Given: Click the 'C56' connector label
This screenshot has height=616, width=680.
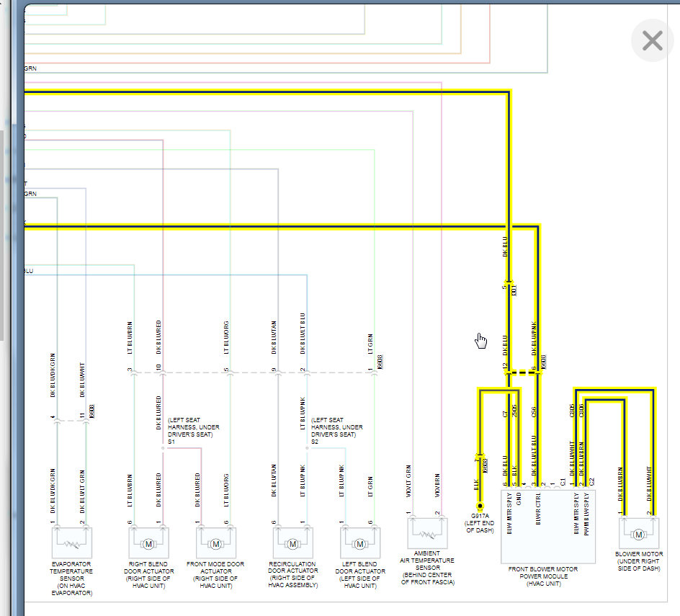Looking at the screenshot, I should point(534,412).
